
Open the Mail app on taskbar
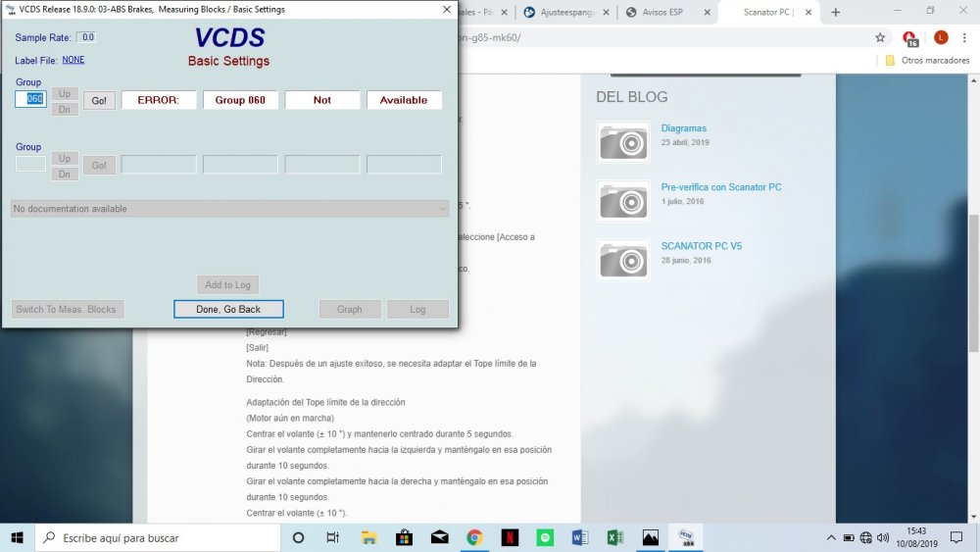coord(439,537)
